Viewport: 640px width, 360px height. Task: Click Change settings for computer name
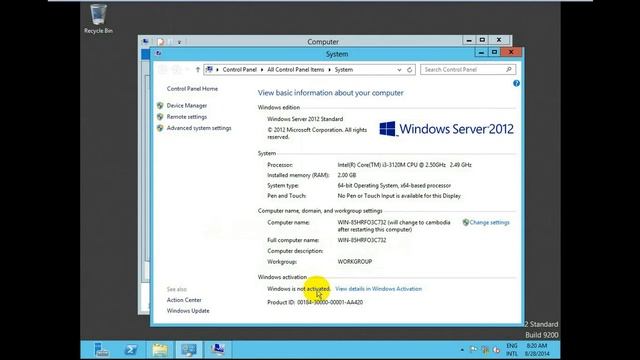click(489, 222)
